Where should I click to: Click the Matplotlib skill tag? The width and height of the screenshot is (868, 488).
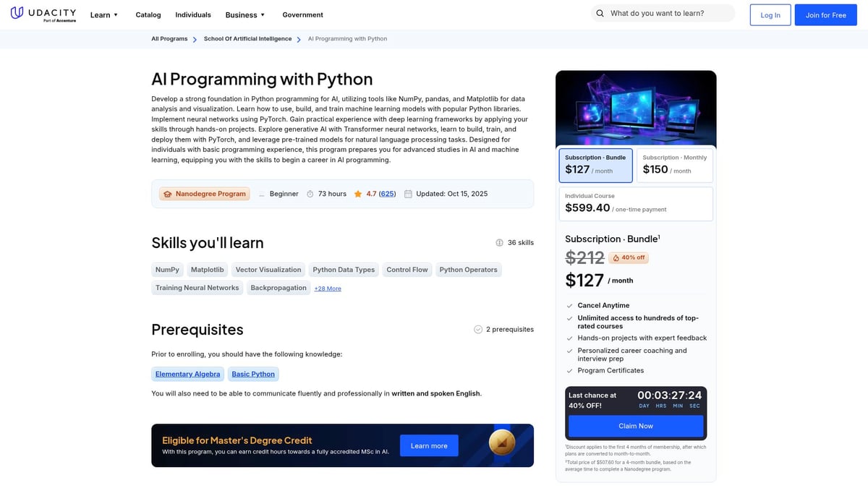point(208,270)
